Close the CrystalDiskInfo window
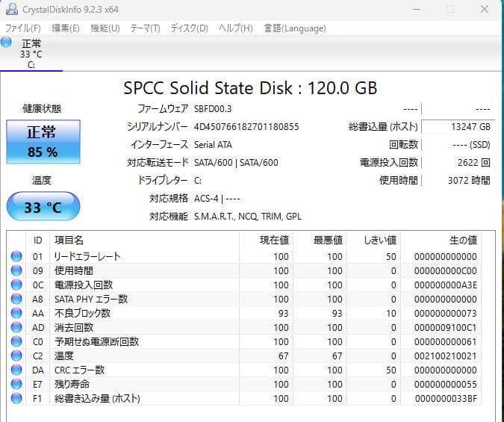 coord(485,9)
